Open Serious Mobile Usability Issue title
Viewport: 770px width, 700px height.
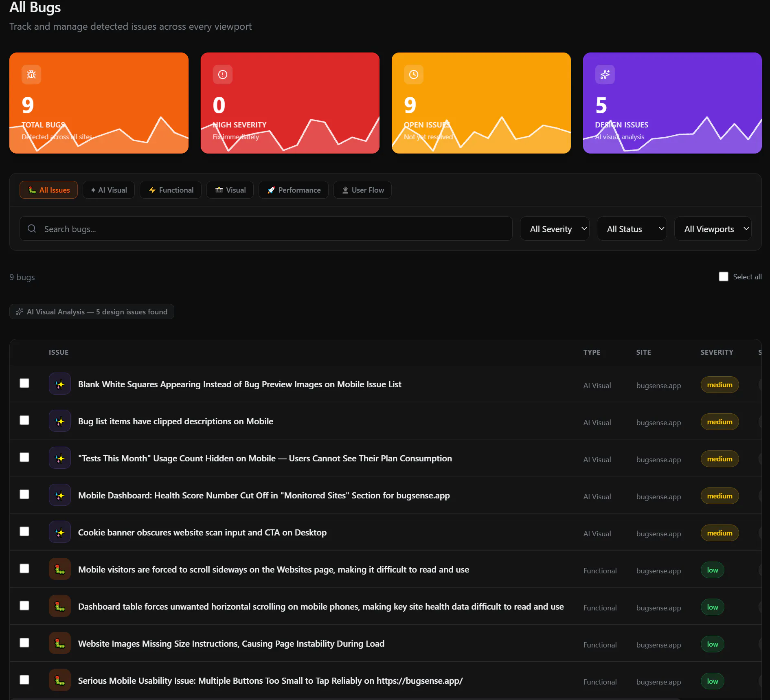point(270,680)
